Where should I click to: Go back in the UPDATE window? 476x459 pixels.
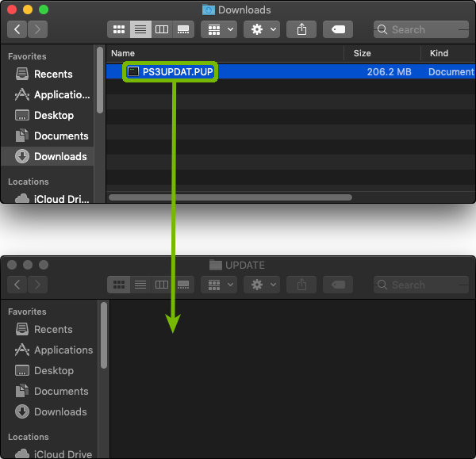click(17, 285)
